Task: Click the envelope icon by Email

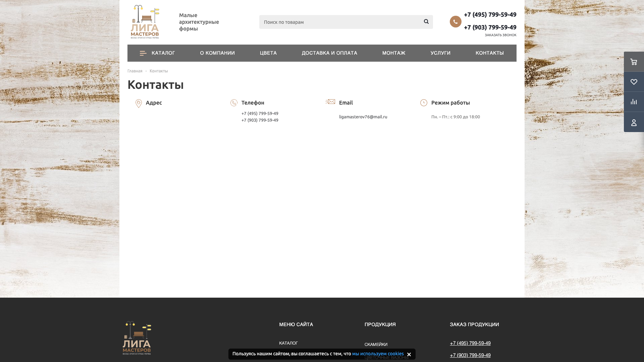Action: pyautogui.click(x=330, y=102)
